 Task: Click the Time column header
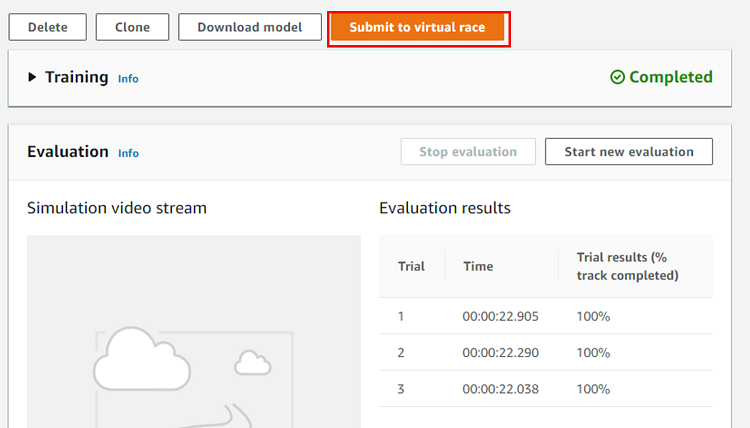coord(477,266)
